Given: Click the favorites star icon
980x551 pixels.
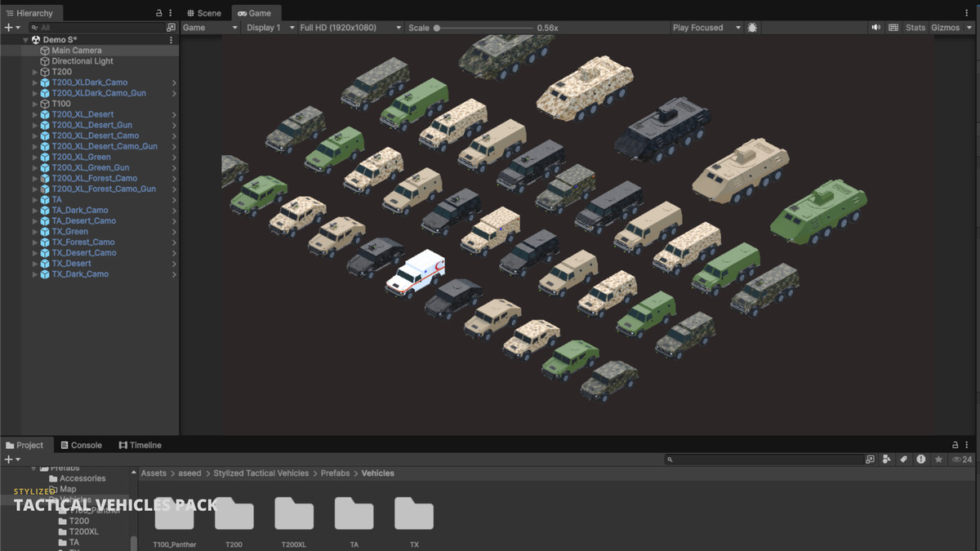Looking at the screenshot, I should pos(938,460).
